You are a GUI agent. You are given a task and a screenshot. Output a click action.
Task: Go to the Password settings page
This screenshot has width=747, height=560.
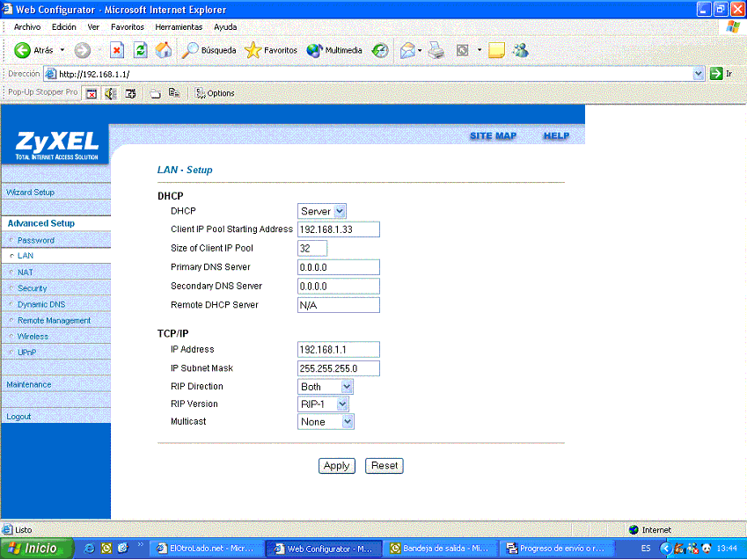[36, 241]
